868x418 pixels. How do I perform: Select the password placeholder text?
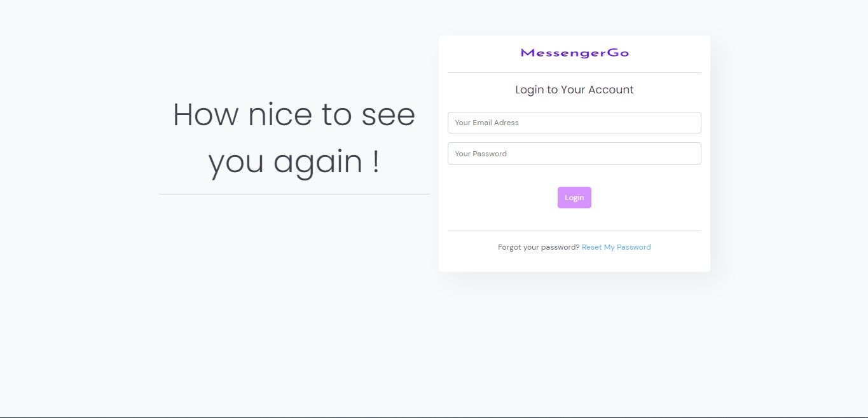click(481, 154)
